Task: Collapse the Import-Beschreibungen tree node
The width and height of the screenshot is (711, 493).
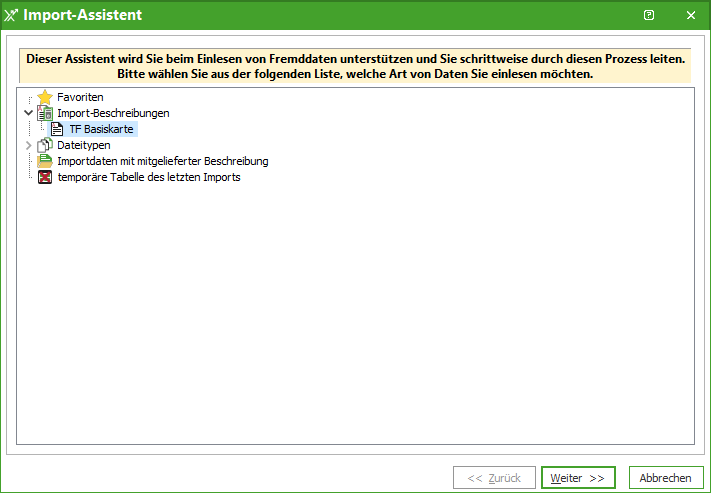Action: pos(28,114)
